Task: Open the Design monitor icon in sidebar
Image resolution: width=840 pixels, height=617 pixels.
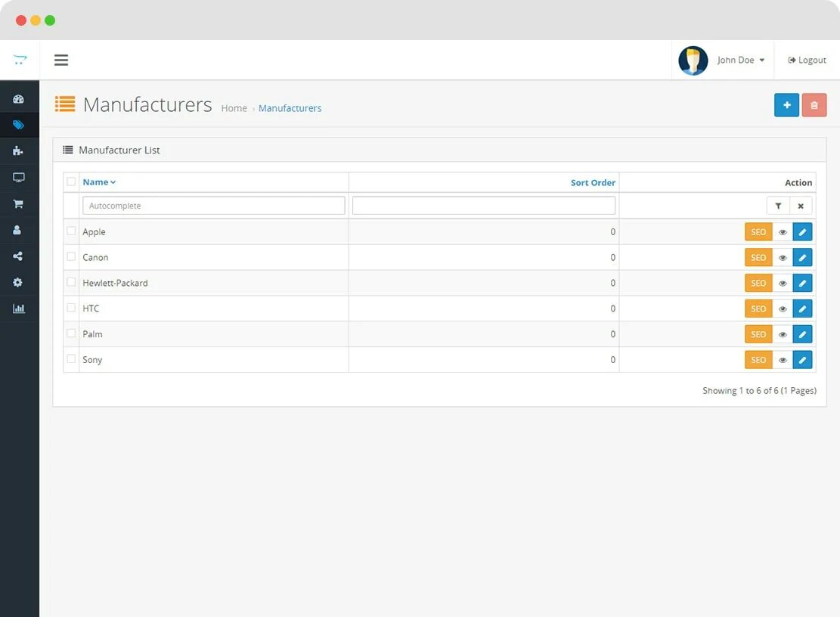Action: pos(20,177)
